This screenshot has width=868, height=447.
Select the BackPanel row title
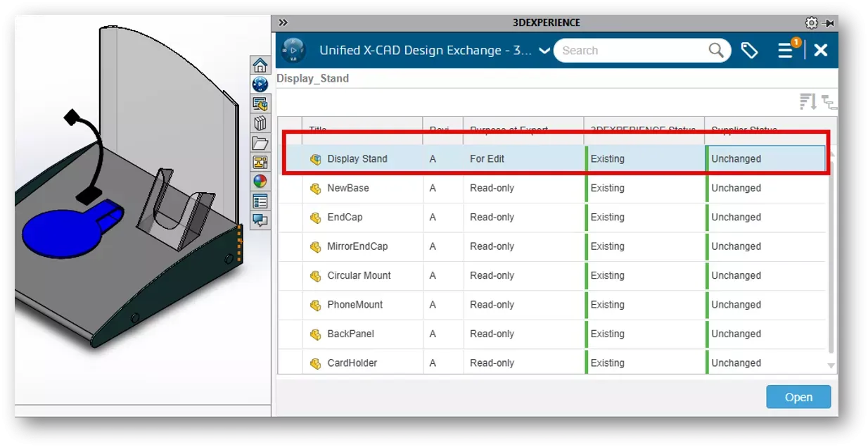tap(350, 334)
